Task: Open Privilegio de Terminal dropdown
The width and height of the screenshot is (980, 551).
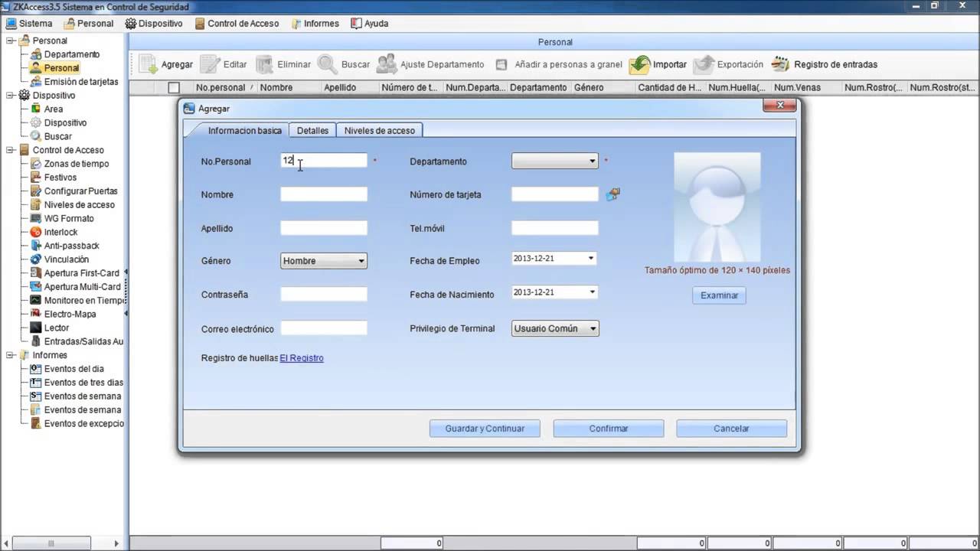Action: pos(555,328)
